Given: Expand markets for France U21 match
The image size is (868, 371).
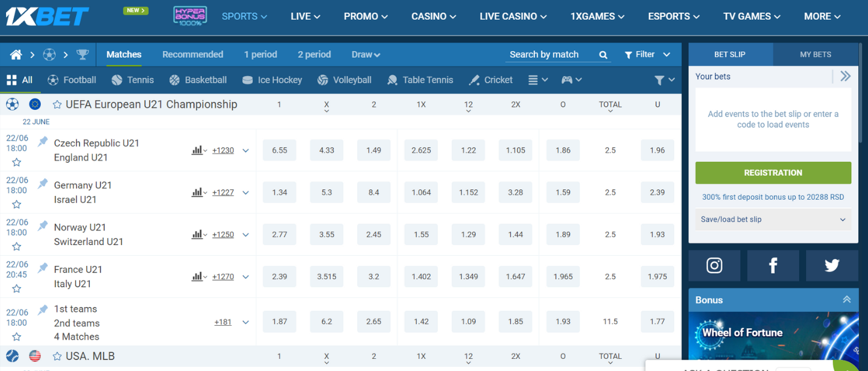Looking at the screenshot, I should 246,277.
